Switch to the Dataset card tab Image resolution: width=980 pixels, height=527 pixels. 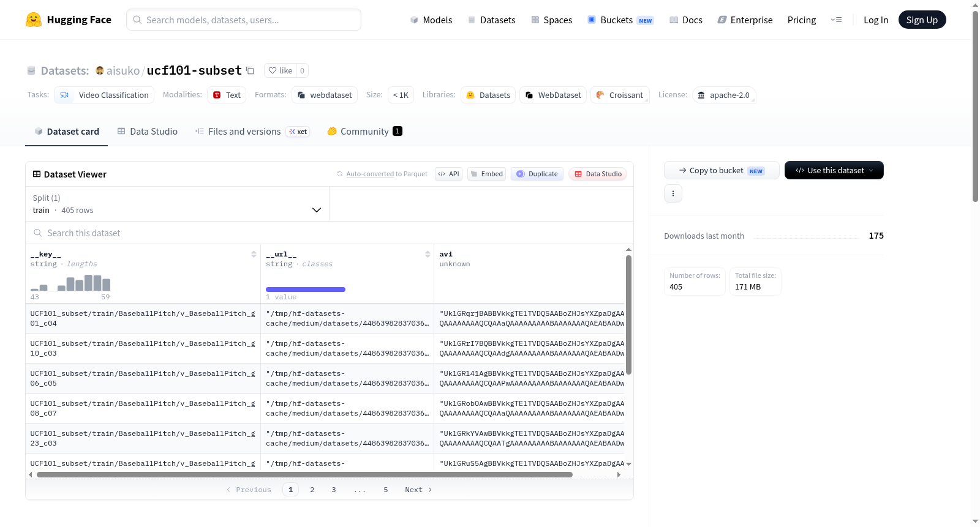[x=66, y=131]
